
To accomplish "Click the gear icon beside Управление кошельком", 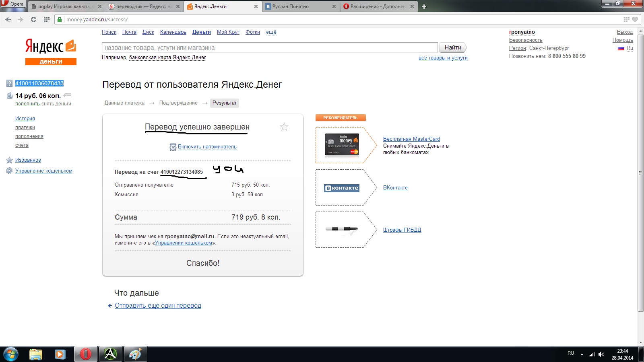I will click(x=9, y=171).
